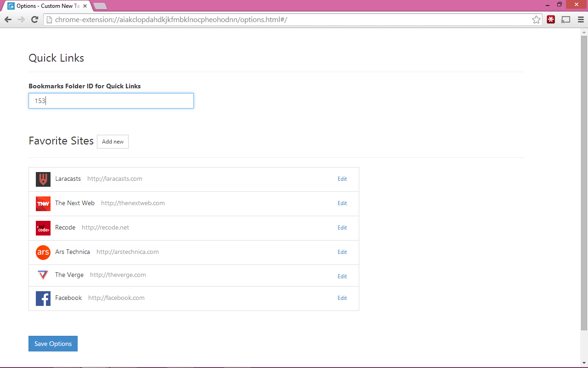588x368 pixels.
Task: Click the Quick Links heading
Action: point(56,58)
